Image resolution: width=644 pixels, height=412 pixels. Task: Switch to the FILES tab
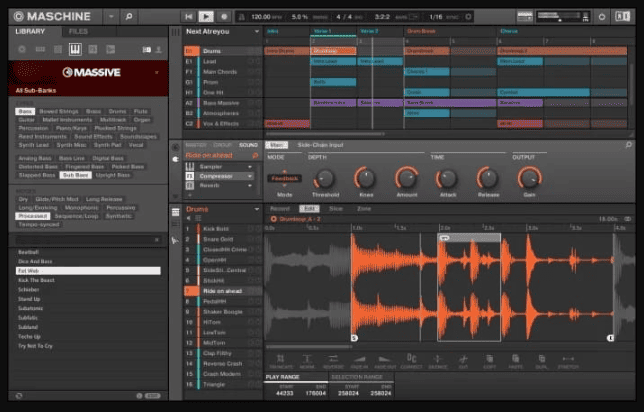click(78, 32)
